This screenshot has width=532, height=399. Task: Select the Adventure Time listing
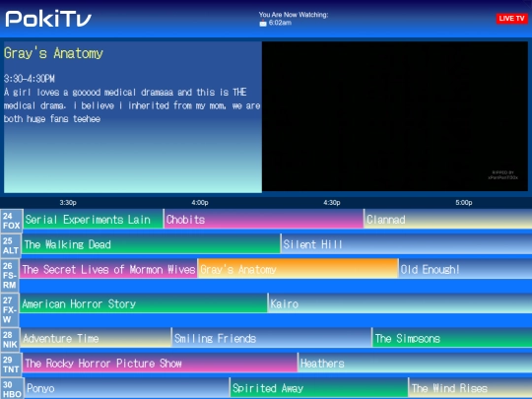point(96,338)
